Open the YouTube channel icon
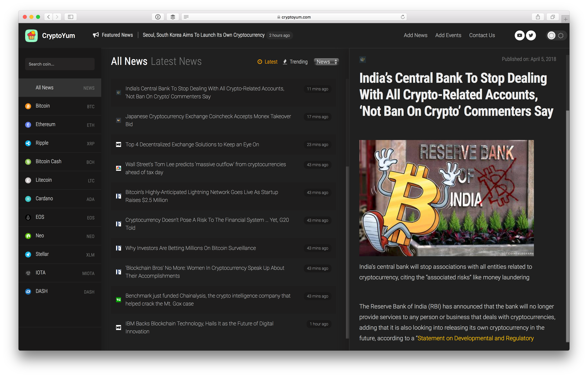588x377 pixels. pyautogui.click(x=519, y=35)
